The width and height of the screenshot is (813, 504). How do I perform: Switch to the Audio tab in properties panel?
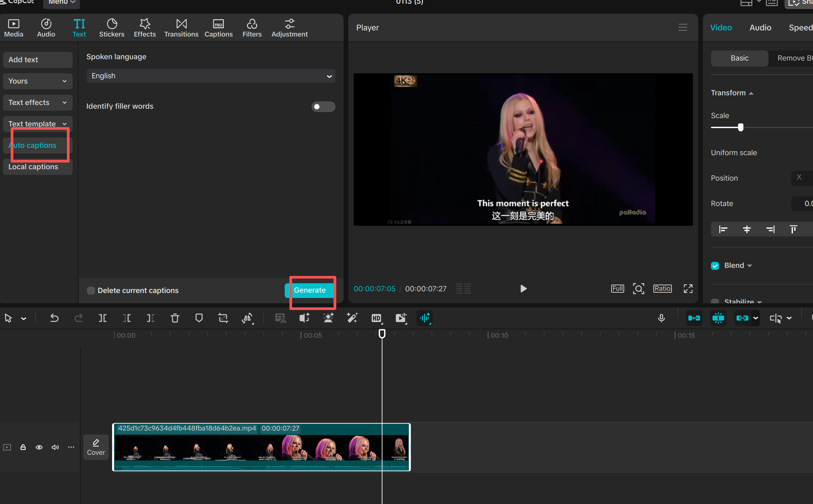[x=760, y=28]
